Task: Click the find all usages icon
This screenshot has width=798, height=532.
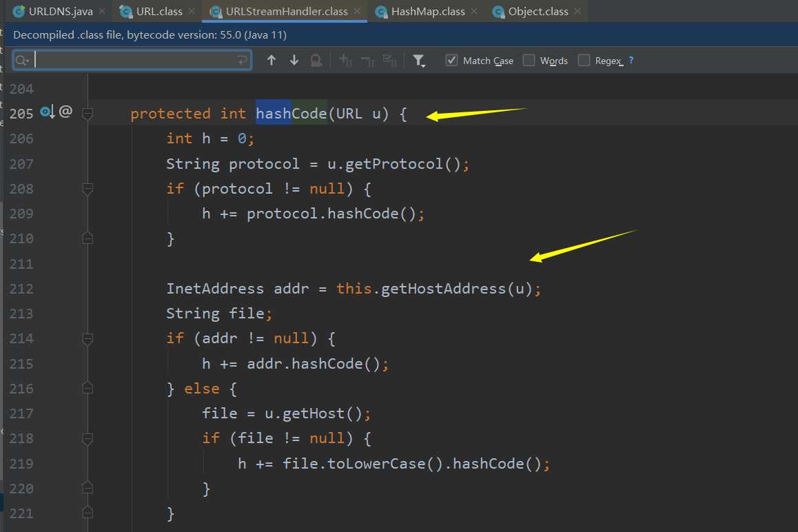Action: click(x=316, y=61)
